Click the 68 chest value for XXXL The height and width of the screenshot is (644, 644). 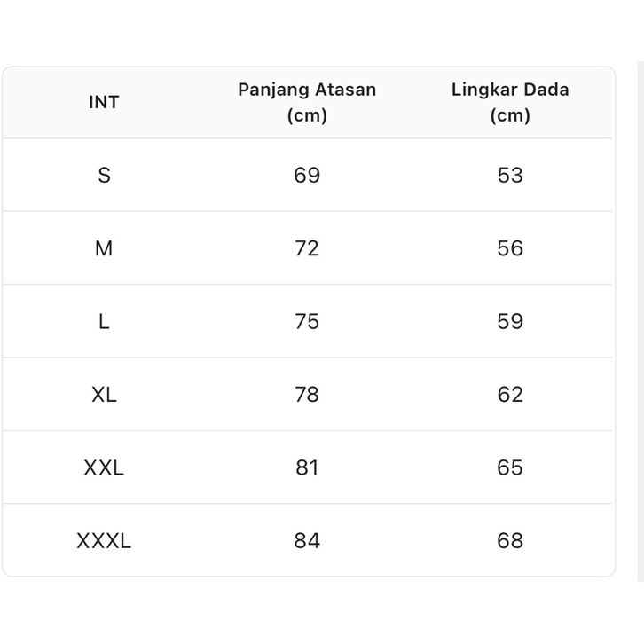coord(510,541)
